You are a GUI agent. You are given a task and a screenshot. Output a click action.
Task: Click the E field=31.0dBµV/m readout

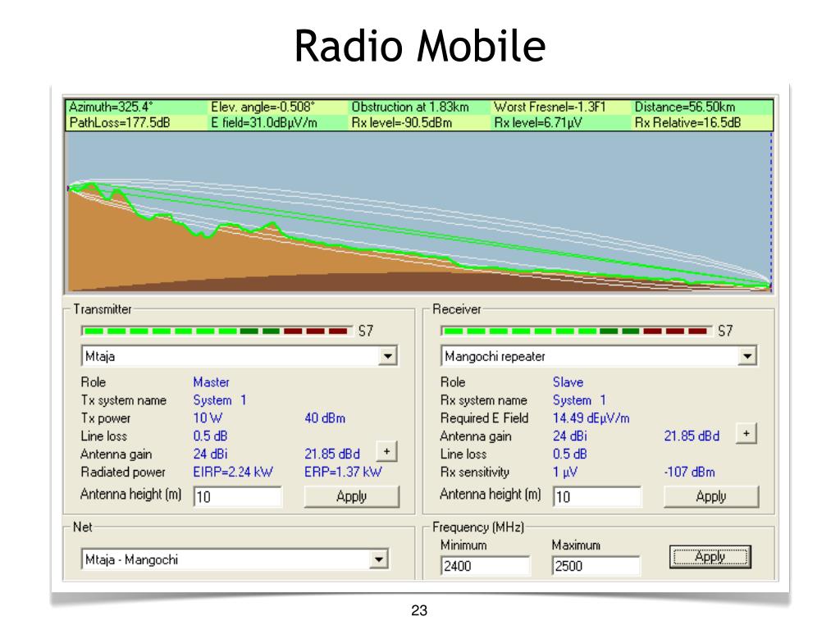click(264, 123)
